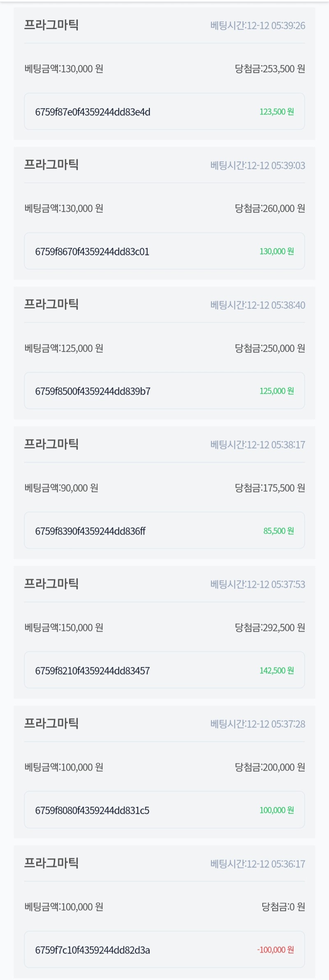The height and width of the screenshot is (980, 329).
Task: Click the 123,500 원 profit amount
Action: (276, 112)
